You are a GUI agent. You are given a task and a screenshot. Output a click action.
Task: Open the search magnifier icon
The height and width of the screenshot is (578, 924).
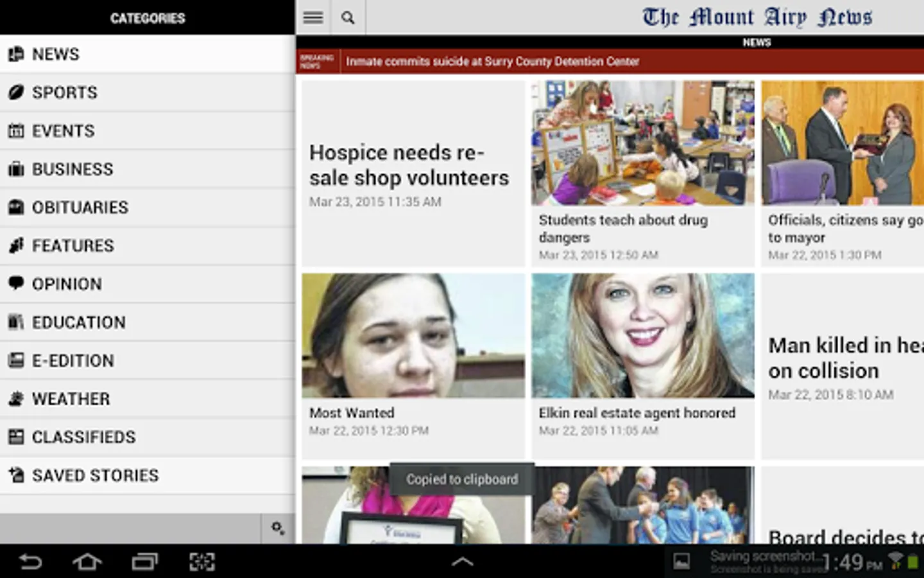pyautogui.click(x=348, y=17)
